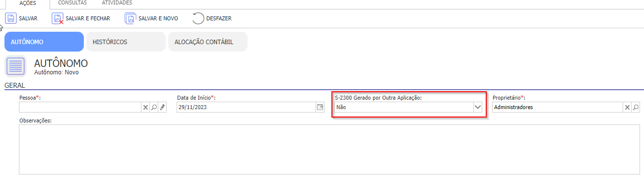Open the Data de Início calendar icon
The height and width of the screenshot is (179, 644).
coord(320,107)
